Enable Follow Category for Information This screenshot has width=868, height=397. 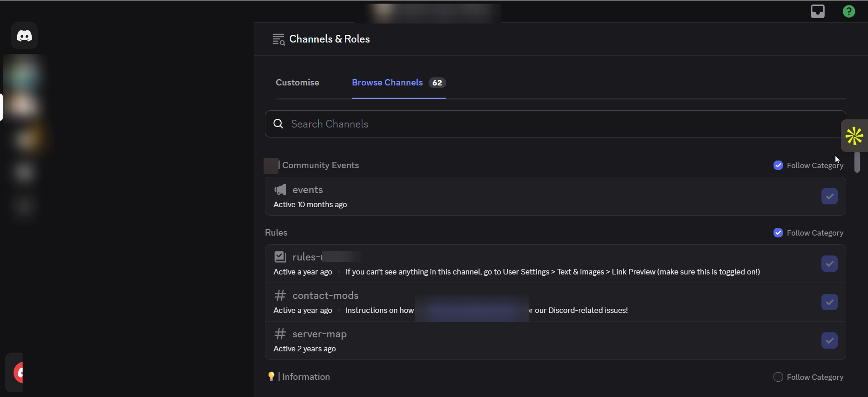778,377
